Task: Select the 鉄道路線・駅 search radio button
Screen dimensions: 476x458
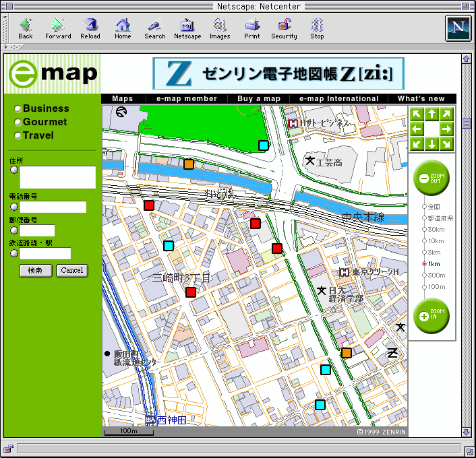Action: 14,253
